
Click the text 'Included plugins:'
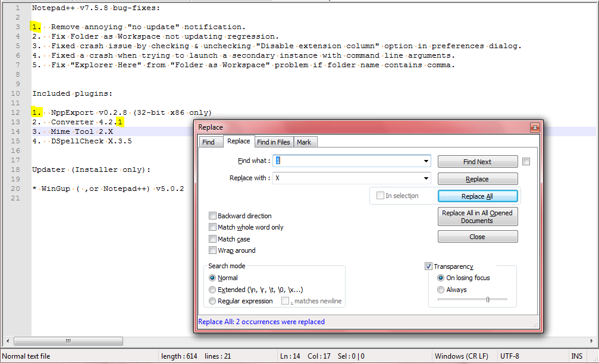click(x=72, y=93)
